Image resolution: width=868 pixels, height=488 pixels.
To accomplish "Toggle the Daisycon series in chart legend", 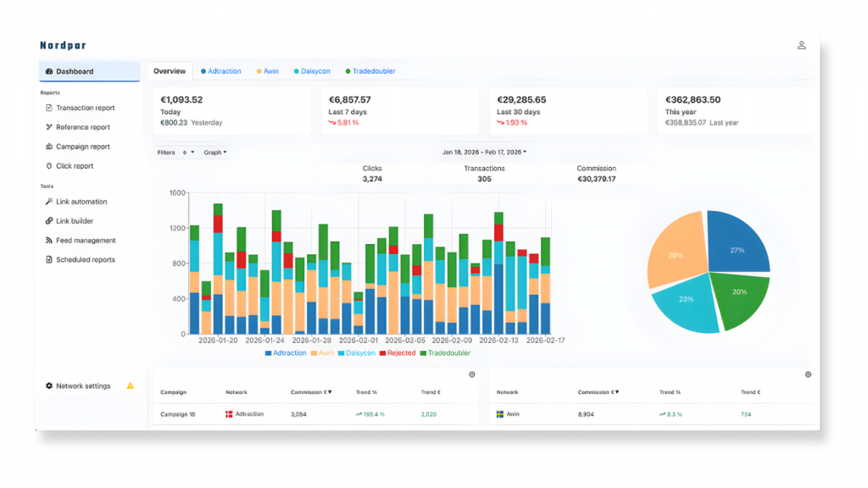I will [x=357, y=353].
